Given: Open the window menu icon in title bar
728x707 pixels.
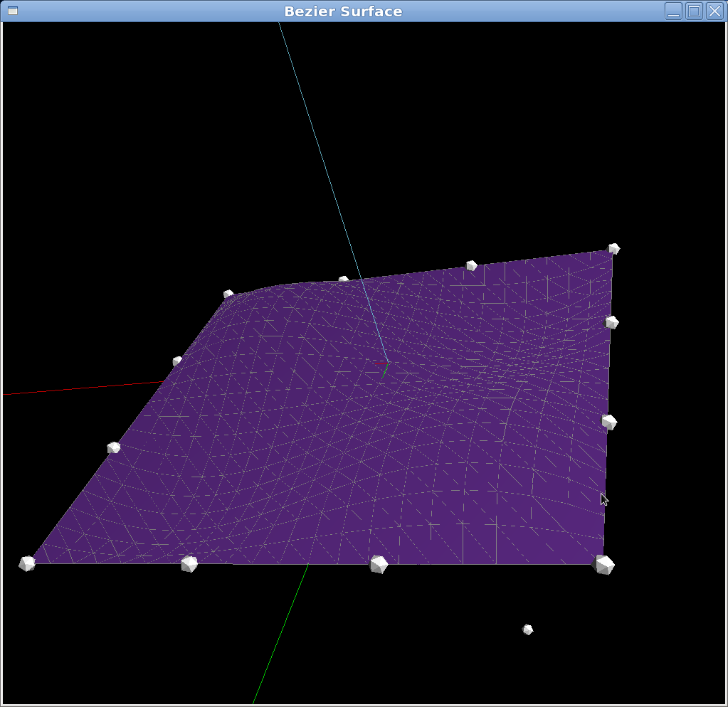Looking at the screenshot, I should (13, 11).
